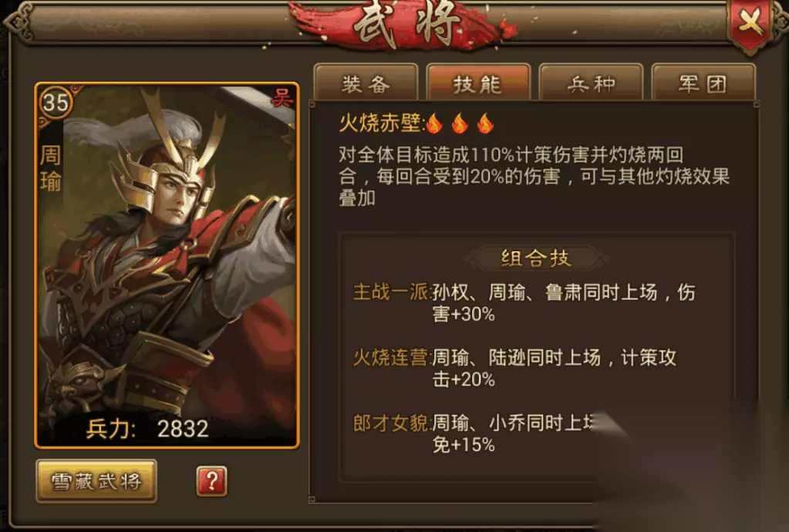Select the 火烧连营 combo skill entry
This screenshot has height=532, width=789.
(x=514, y=368)
